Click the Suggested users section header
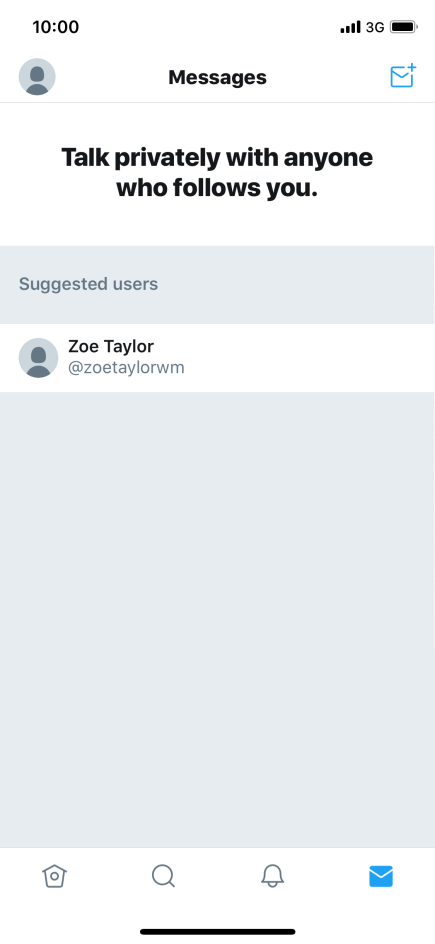 (x=88, y=284)
